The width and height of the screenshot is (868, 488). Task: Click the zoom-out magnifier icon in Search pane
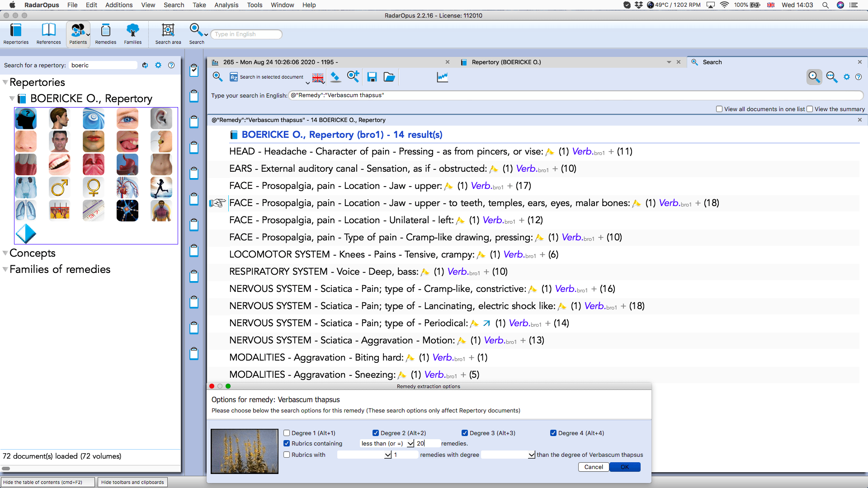[832, 77]
